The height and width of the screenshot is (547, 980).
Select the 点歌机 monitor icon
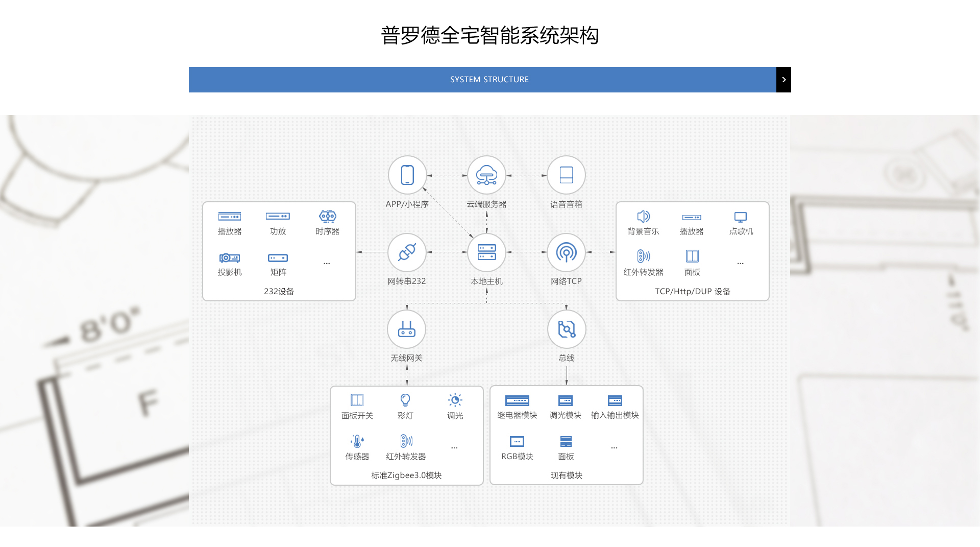point(741,217)
